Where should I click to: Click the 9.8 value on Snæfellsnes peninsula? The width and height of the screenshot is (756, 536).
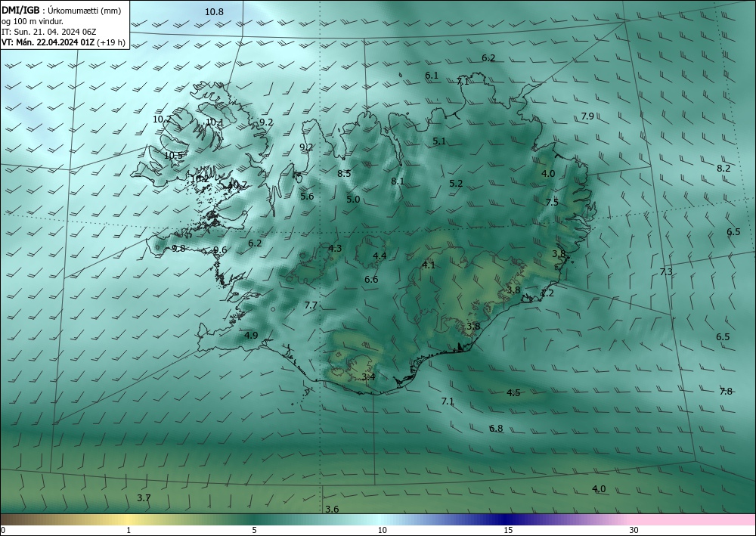point(178,248)
